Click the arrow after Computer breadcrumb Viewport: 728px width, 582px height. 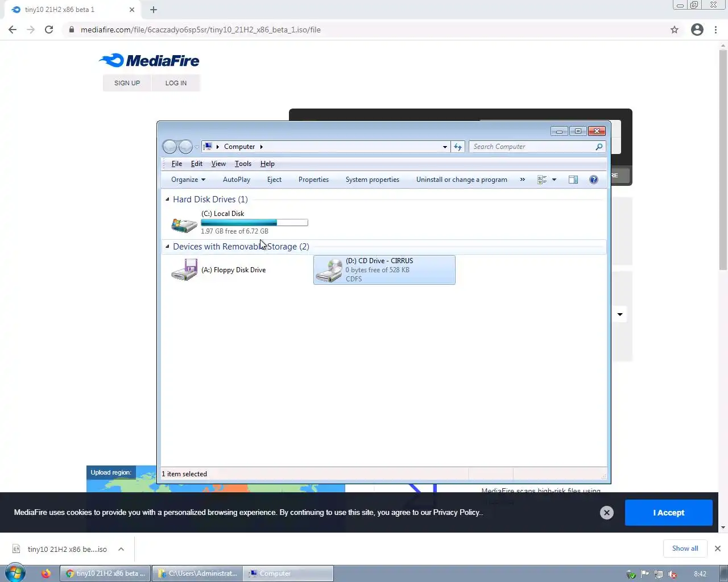pos(261,147)
